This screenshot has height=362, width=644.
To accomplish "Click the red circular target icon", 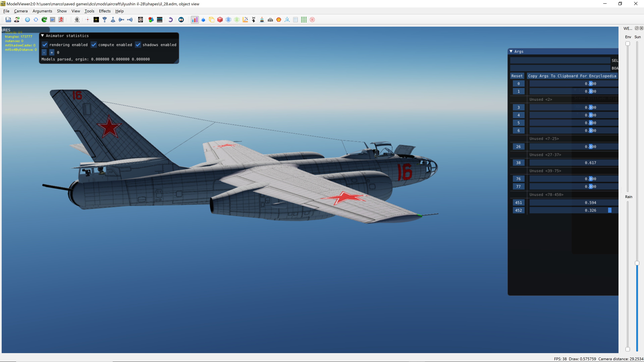I will (312, 20).
